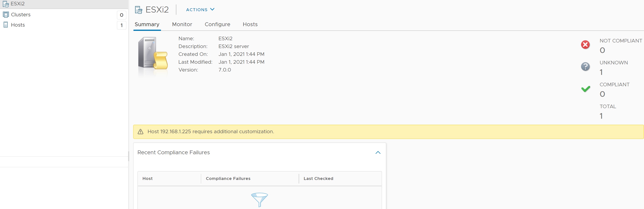Click the red Not Compliant status icon
Screen dimensions: 644x209
(585, 45)
